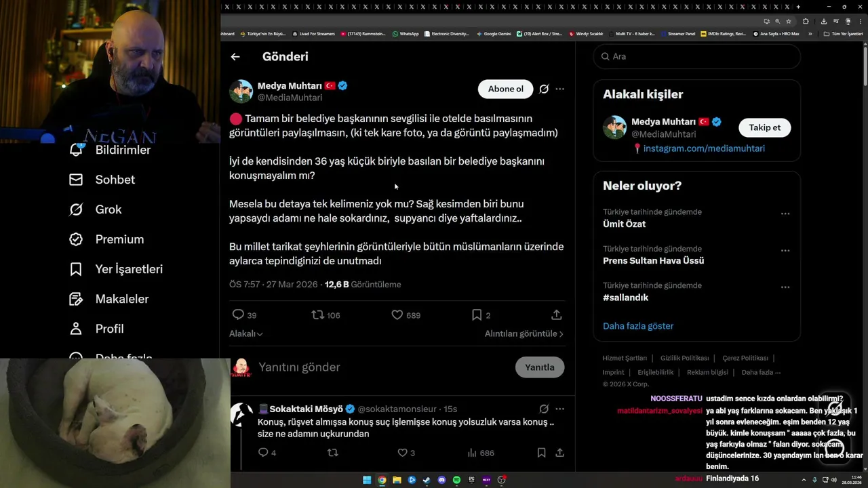Open browser downloads icon
Viewport: 868px width, 488px height.
tap(823, 21)
